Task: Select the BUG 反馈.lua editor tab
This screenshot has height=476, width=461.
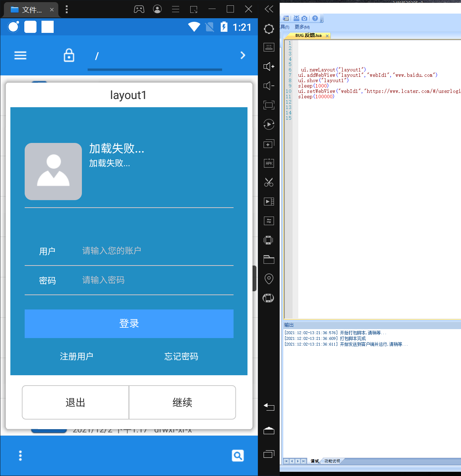Action: [308, 35]
